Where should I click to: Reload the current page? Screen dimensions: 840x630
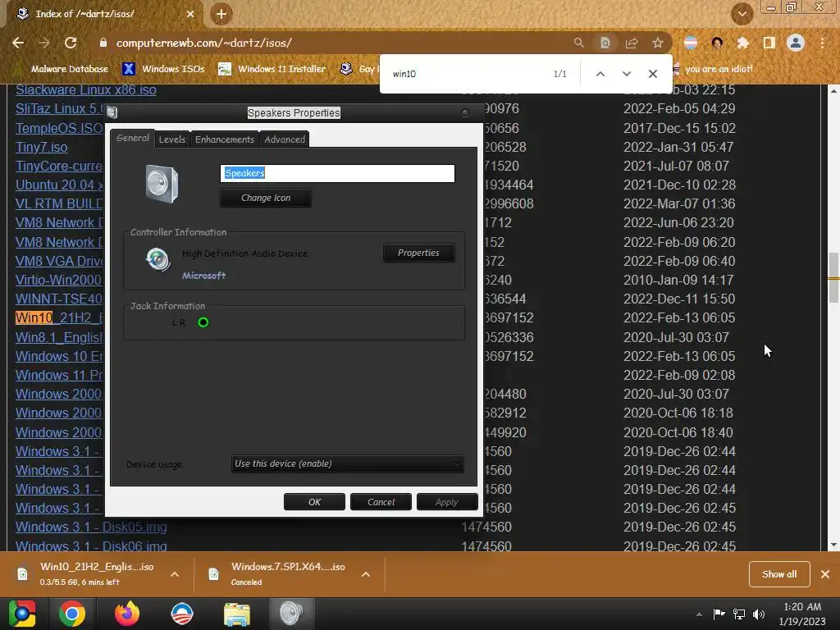coord(71,43)
